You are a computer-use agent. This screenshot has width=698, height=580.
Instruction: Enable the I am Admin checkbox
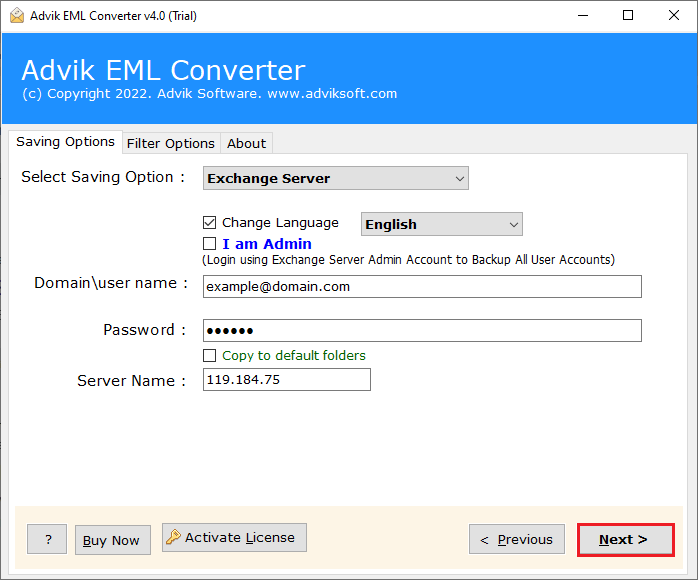tap(209, 243)
